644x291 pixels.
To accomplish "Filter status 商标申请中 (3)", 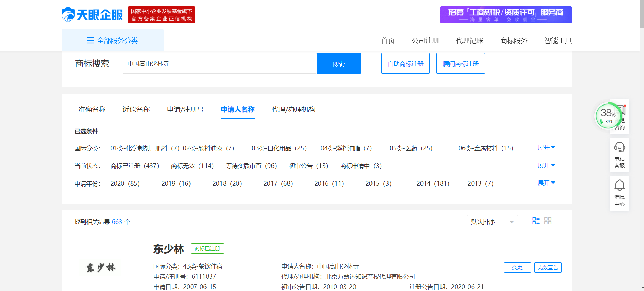I will tap(361, 166).
